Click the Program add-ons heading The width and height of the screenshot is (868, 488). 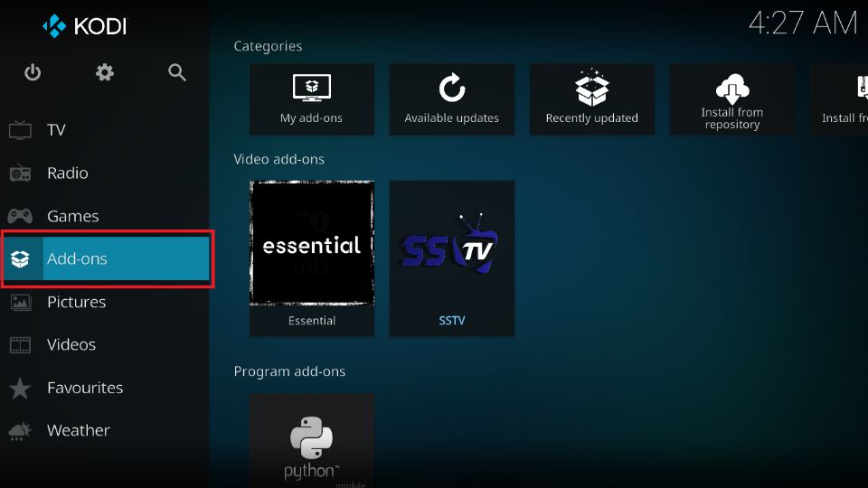289,371
